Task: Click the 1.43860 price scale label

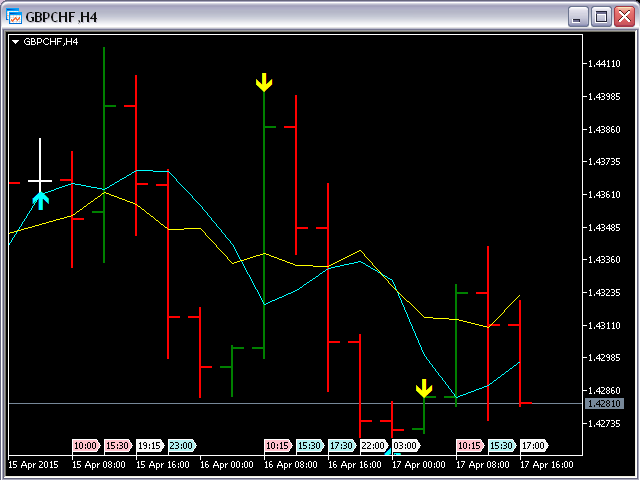Action: point(604,129)
